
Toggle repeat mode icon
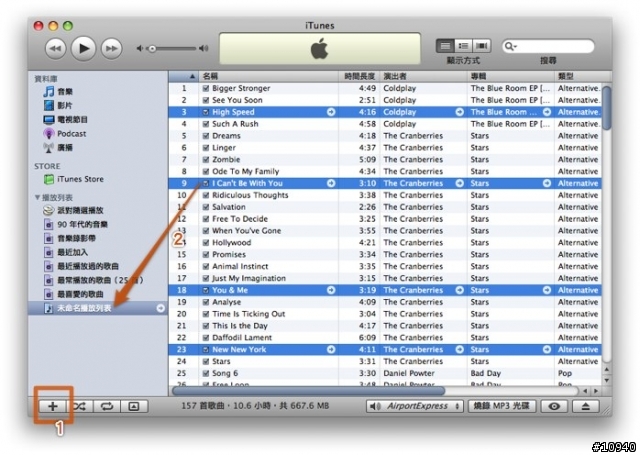pos(107,406)
